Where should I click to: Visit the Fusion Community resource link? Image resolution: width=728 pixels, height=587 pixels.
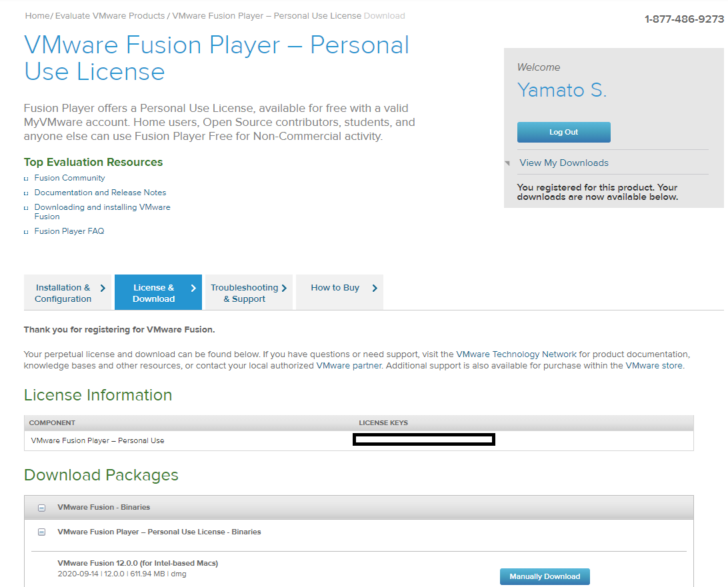69,178
